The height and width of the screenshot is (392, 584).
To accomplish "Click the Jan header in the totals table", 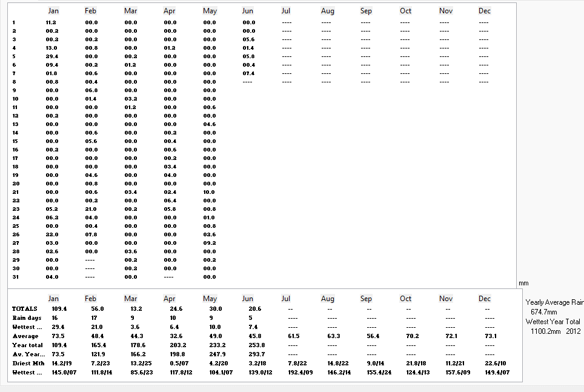I will [53, 299].
